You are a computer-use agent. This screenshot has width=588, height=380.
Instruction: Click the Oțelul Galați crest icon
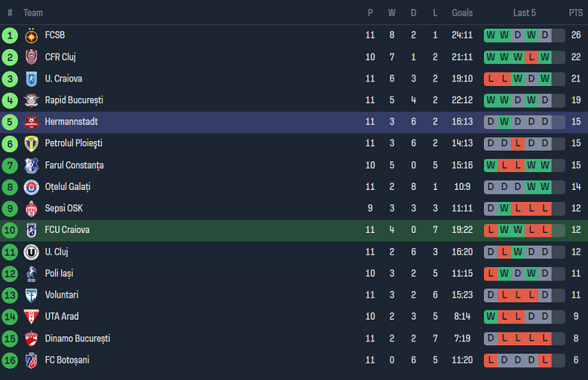click(x=32, y=187)
